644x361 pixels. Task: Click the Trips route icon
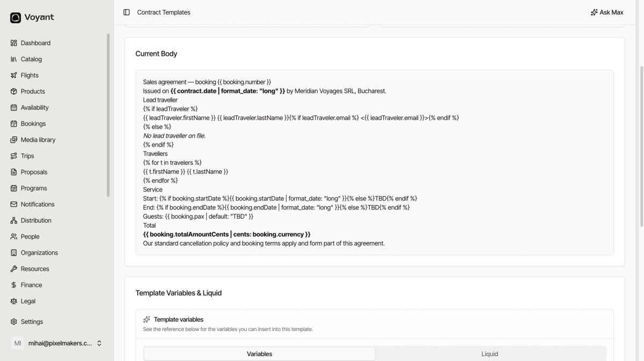(14, 156)
